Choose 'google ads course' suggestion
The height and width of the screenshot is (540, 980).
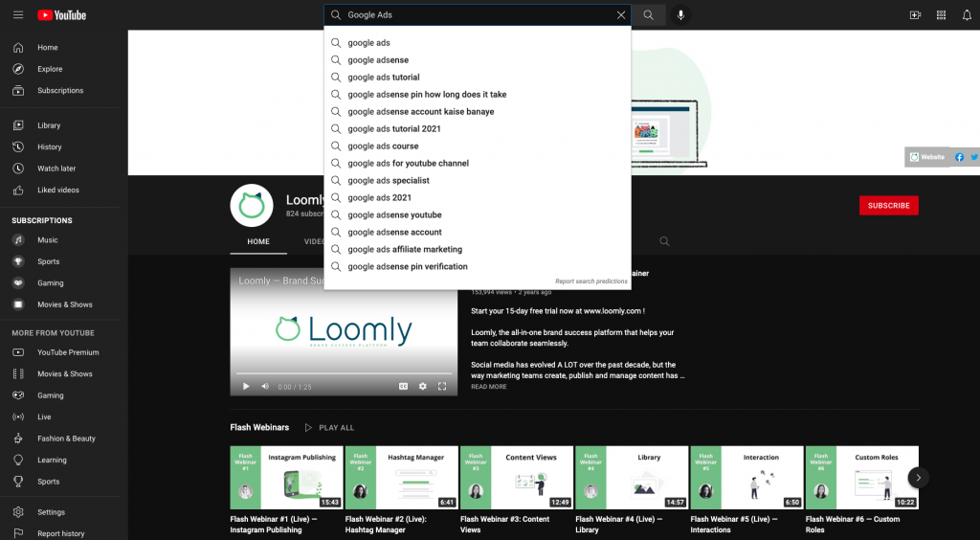click(x=383, y=146)
